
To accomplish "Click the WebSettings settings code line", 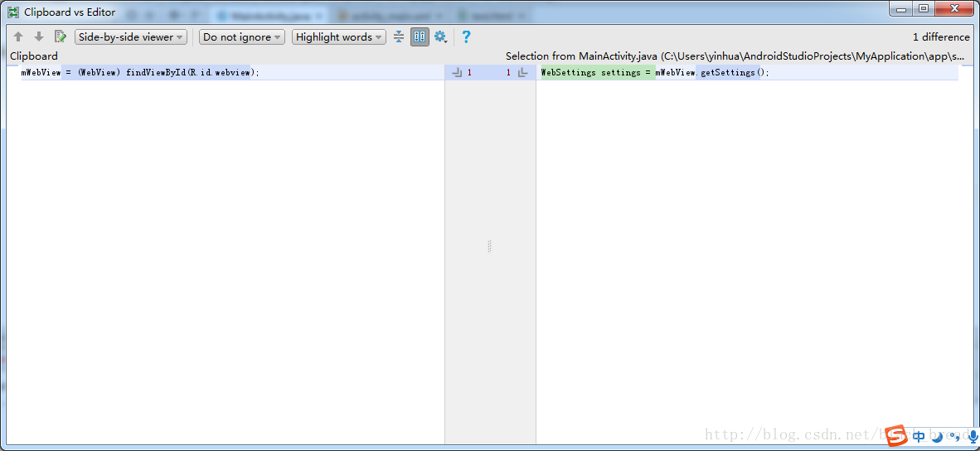I will (655, 72).
